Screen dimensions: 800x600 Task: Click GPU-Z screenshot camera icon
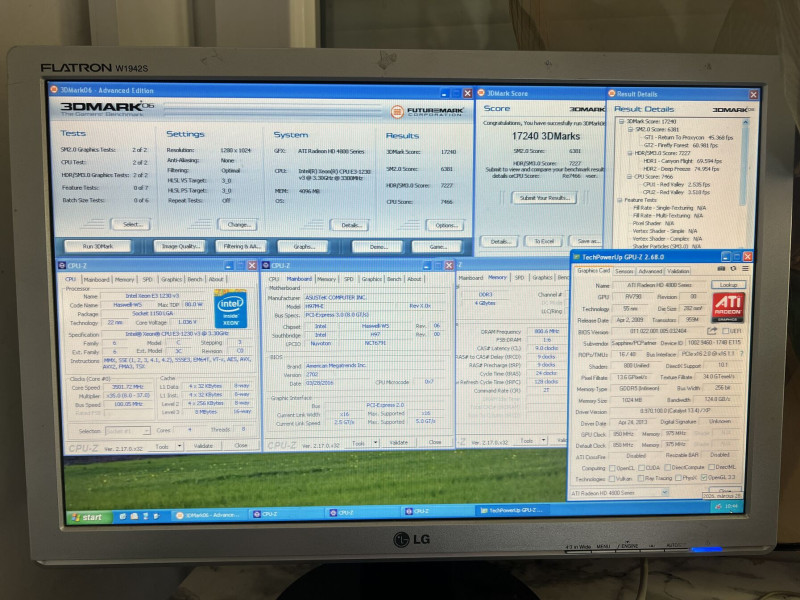click(721, 269)
